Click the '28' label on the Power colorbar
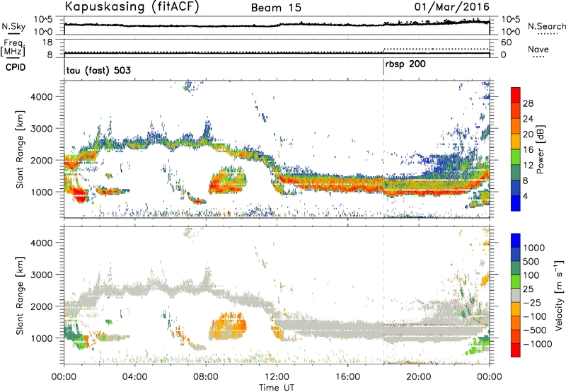This screenshot has height=392, width=566. click(x=528, y=103)
